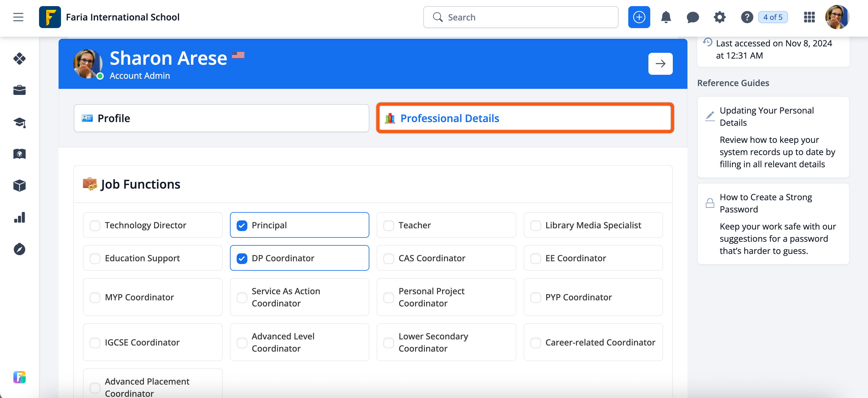
Task: Open Updating Your Personal Details guide
Action: tap(766, 116)
